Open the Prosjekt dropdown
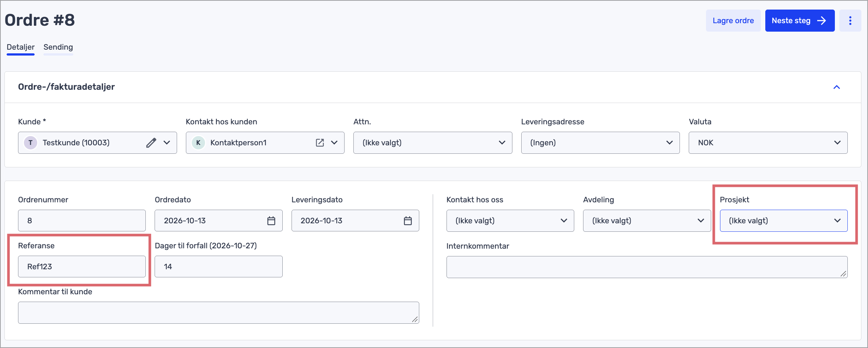This screenshot has height=348, width=868. point(784,221)
